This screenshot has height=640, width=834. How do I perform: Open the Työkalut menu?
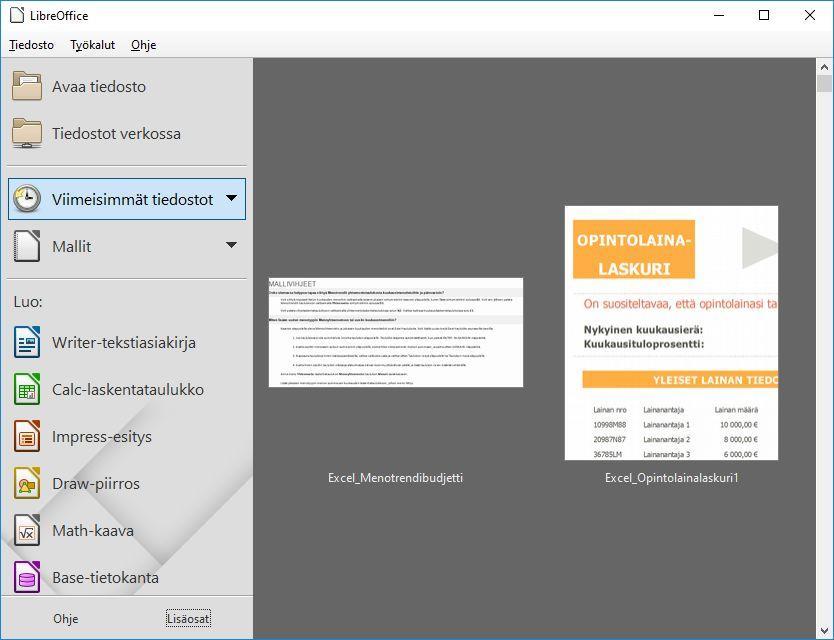tap(93, 45)
